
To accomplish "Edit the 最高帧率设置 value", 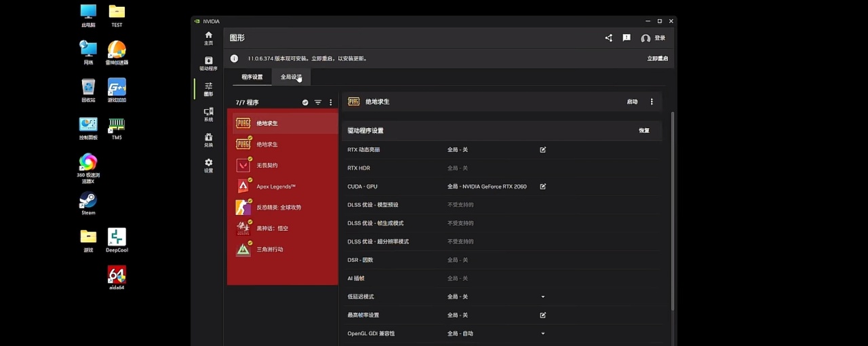I will pos(542,315).
